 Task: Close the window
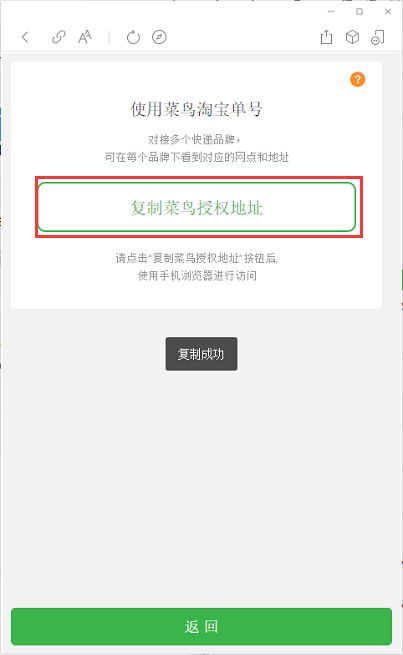(388, 12)
